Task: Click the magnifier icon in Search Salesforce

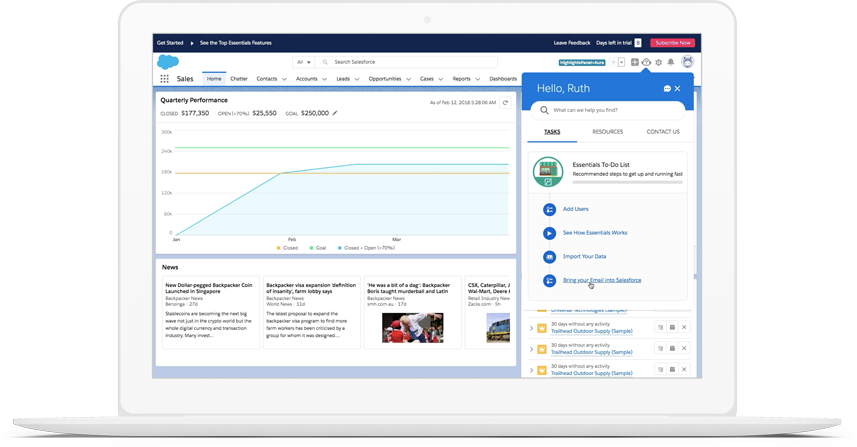Action: click(325, 62)
